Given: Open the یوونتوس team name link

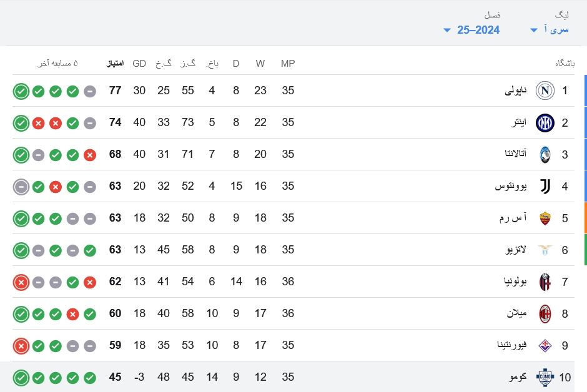Looking at the screenshot, I should (511, 186).
